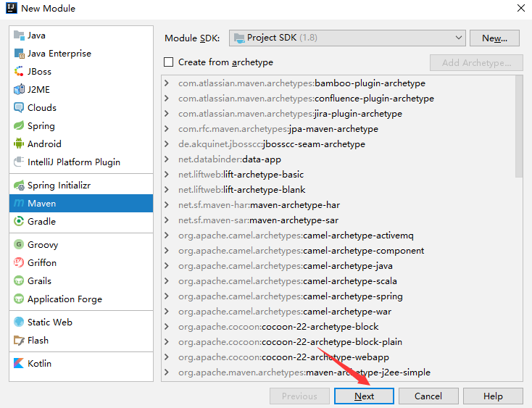Screen dimensions: 532x408
Task: Expand net.databinder data-app entry
Action: (167, 159)
